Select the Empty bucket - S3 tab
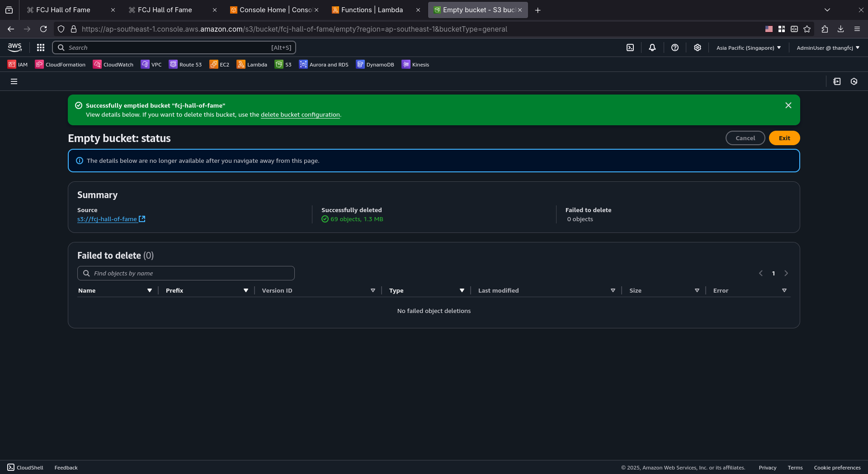Image resolution: width=868 pixels, height=474 pixels. click(478, 10)
